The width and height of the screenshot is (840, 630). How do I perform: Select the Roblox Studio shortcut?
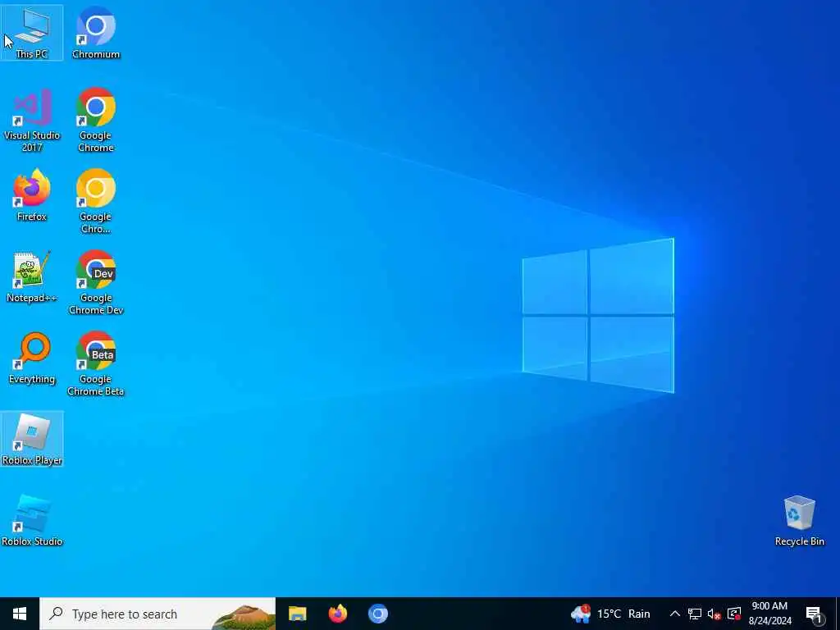[32, 520]
